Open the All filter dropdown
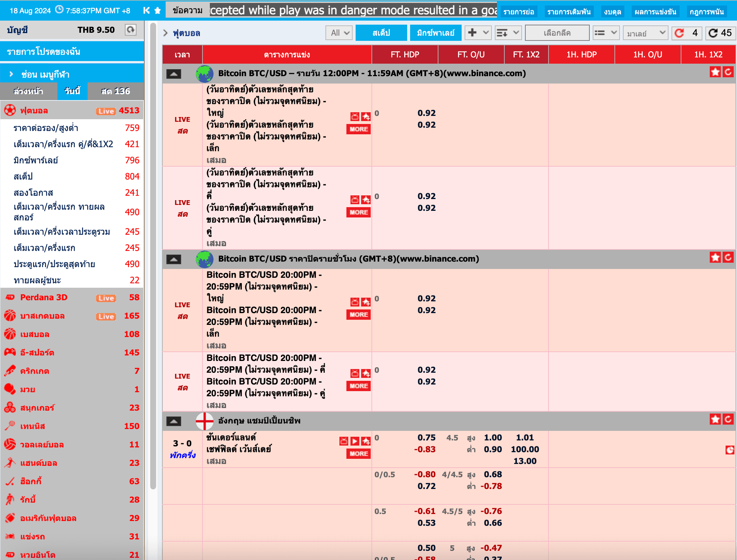737x560 pixels. [x=339, y=33]
